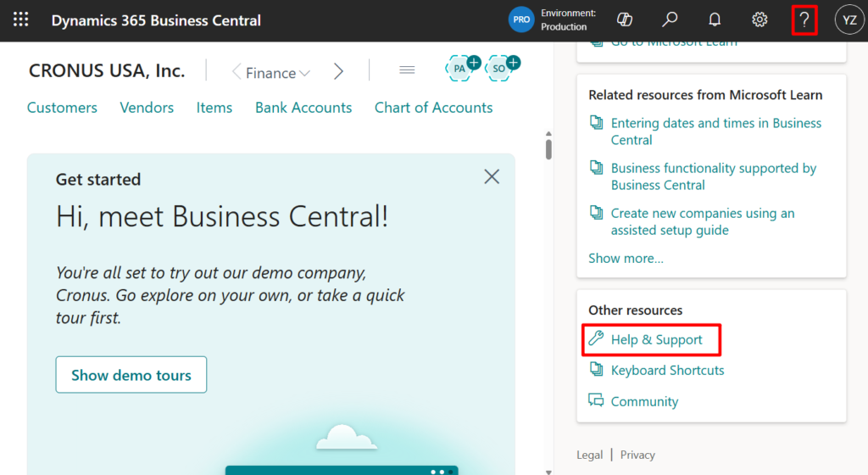Open the app launcher waffle menu

click(x=21, y=20)
